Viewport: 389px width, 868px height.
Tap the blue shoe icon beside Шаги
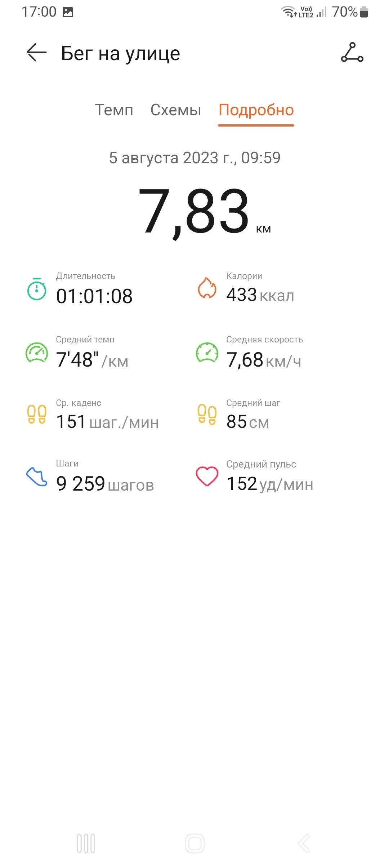pyautogui.click(x=37, y=477)
